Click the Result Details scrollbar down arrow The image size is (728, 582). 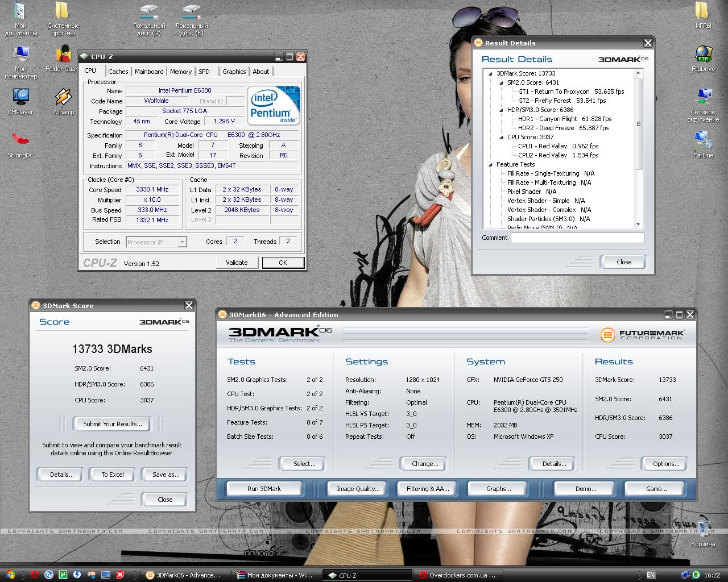[x=638, y=224]
